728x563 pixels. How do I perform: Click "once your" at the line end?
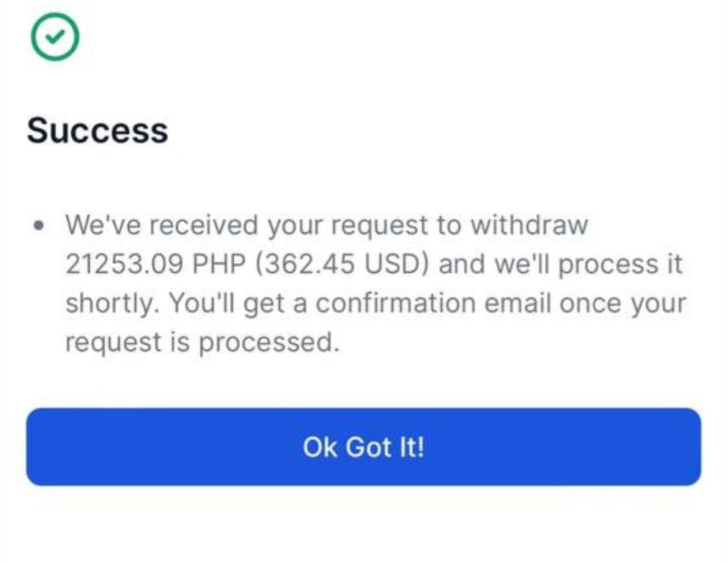622,303
